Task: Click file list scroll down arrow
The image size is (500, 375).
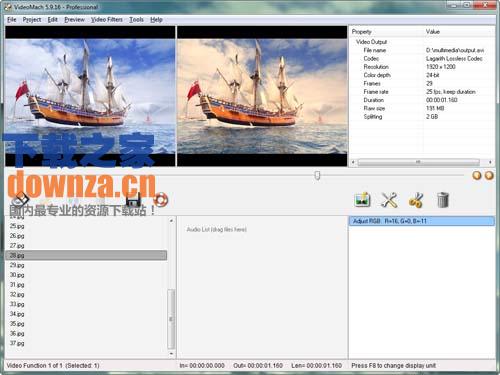Action: click(x=171, y=353)
